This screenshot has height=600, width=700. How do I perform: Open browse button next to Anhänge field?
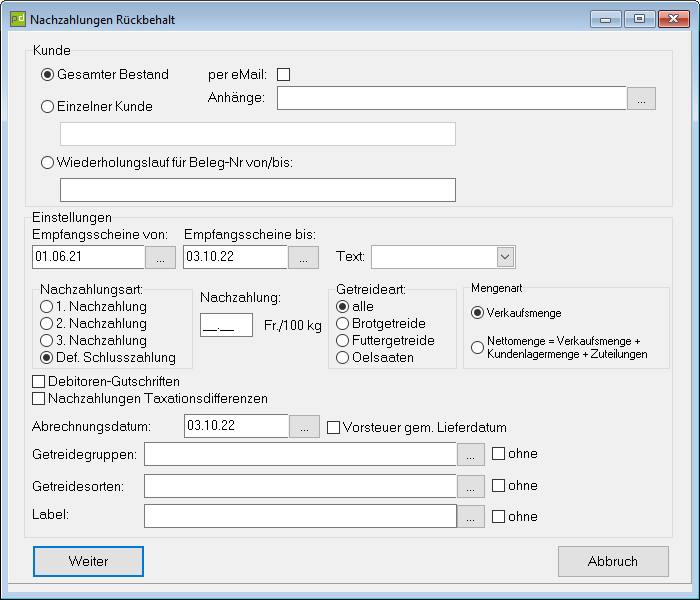[641, 98]
